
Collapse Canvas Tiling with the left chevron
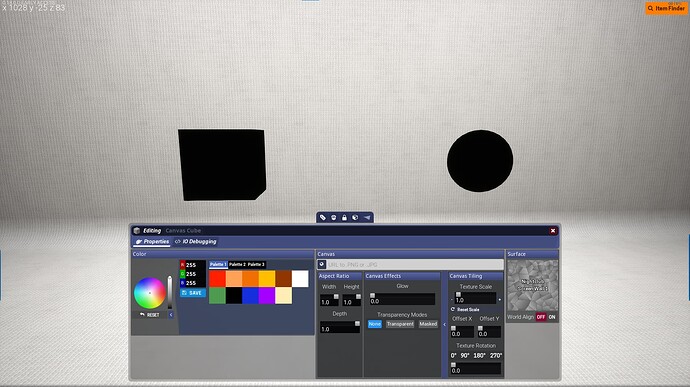444,324
